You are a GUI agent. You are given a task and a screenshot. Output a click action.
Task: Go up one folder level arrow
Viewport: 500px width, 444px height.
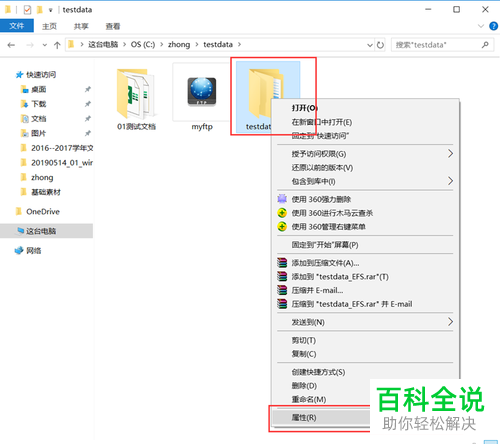tap(57, 45)
